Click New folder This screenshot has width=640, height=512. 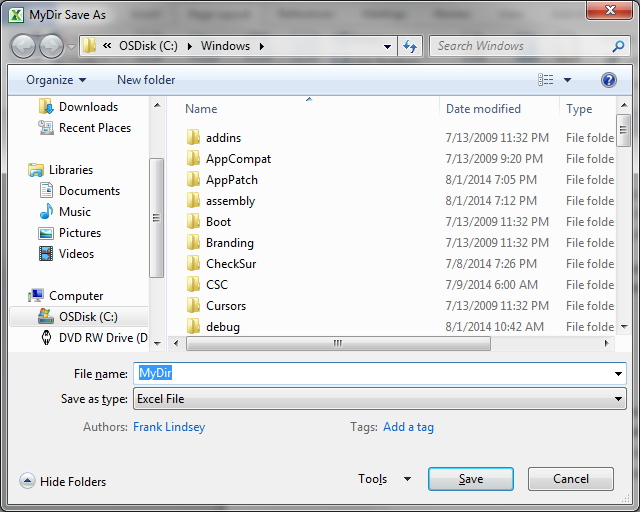(146, 80)
